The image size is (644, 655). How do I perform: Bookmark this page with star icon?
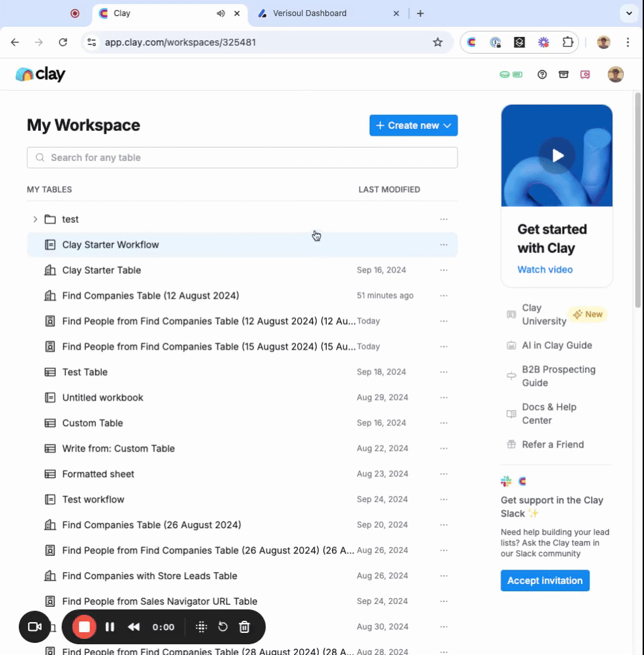pos(438,42)
